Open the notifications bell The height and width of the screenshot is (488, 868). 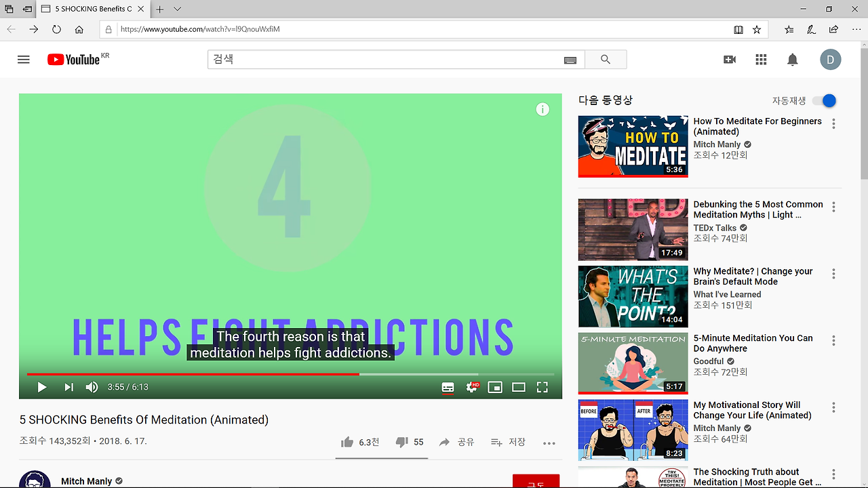pos(792,60)
